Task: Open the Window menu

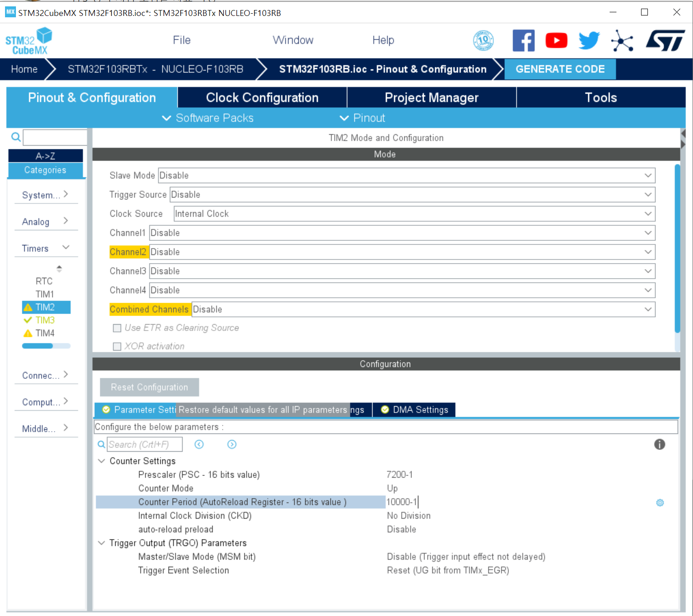Action: click(x=293, y=40)
